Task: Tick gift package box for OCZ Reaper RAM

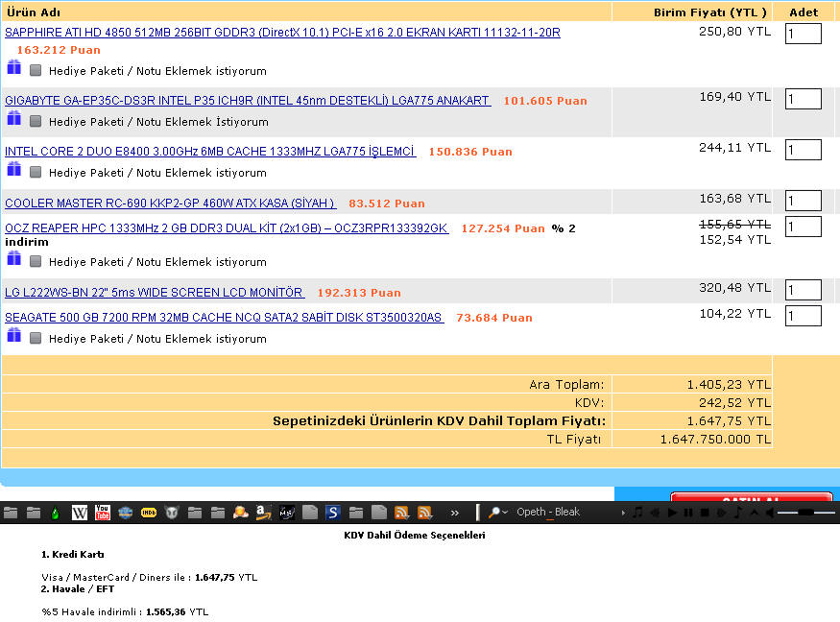Action: click(x=36, y=262)
